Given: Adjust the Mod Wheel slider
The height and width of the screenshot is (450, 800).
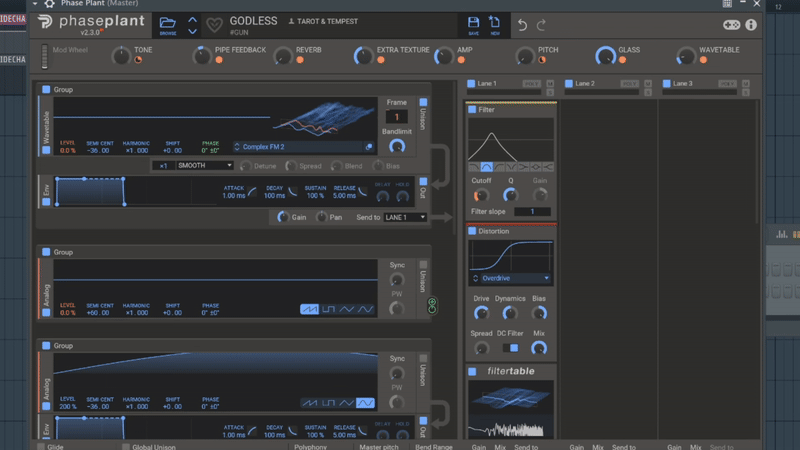Looking at the screenshot, I should [x=44, y=56].
